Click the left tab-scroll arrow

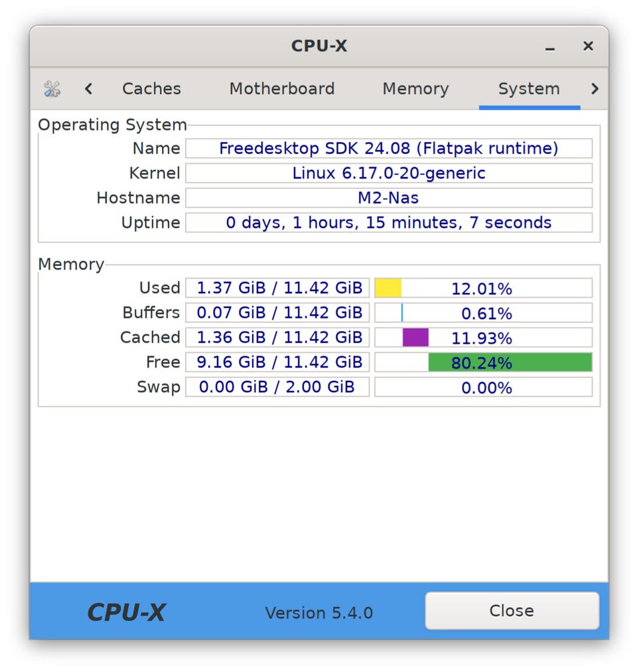(88, 89)
